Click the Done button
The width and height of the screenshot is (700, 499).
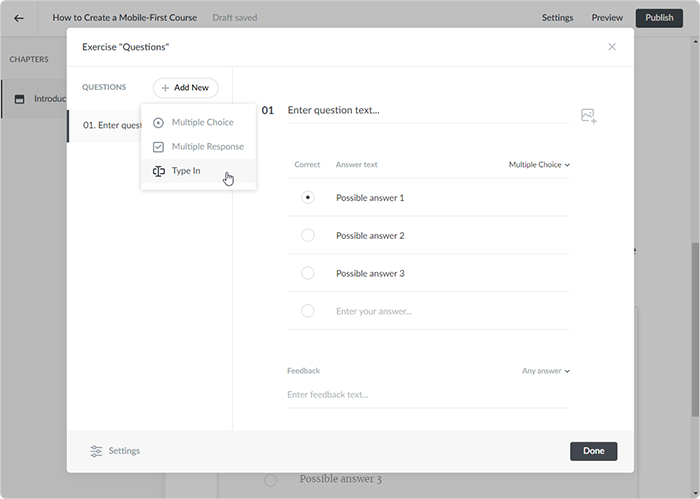click(x=593, y=451)
